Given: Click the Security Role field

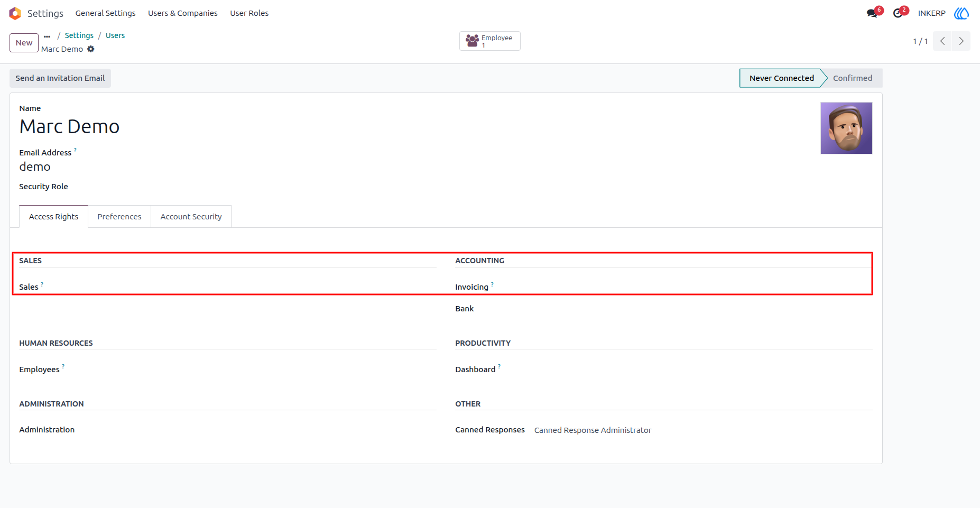Looking at the screenshot, I should (x=43, y=187).
